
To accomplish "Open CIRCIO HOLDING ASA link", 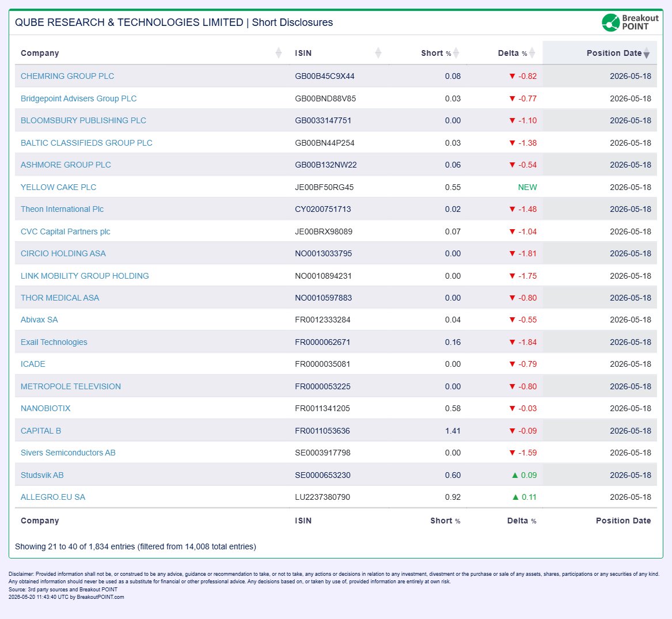I will (x=63, y=253).
